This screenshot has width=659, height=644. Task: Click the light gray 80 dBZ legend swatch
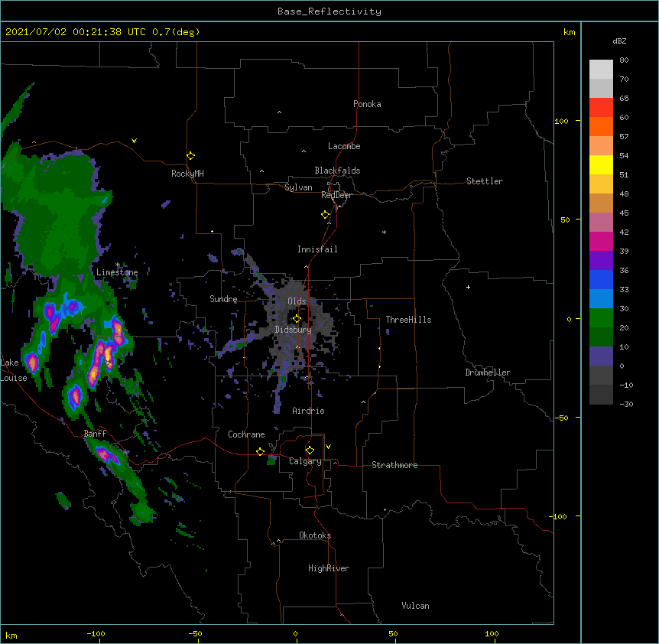pos(601,69)
